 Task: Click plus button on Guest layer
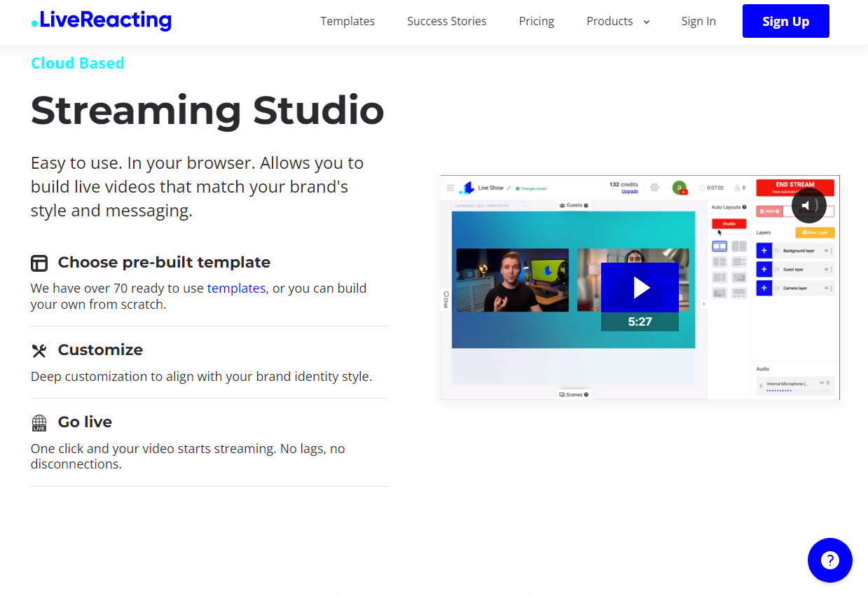764,270
